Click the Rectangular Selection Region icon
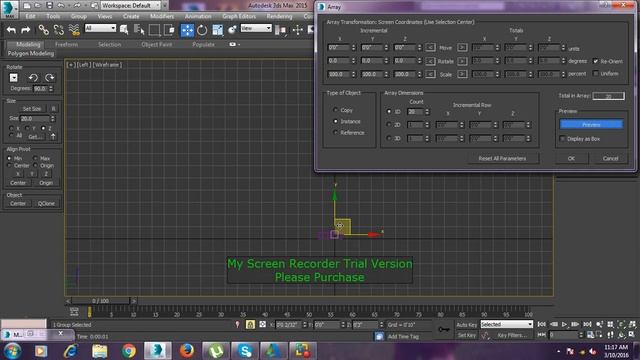The width and height of the screenshot is (640, 360). [154, 30]
